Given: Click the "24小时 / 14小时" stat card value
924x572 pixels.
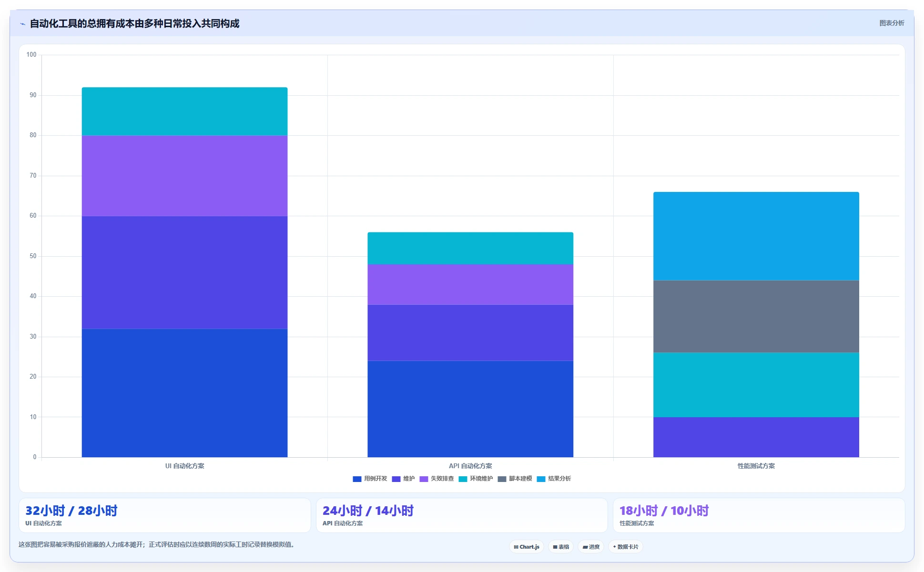Looking at the screenshot, I should pyautogui.click(x=368, y=511).
